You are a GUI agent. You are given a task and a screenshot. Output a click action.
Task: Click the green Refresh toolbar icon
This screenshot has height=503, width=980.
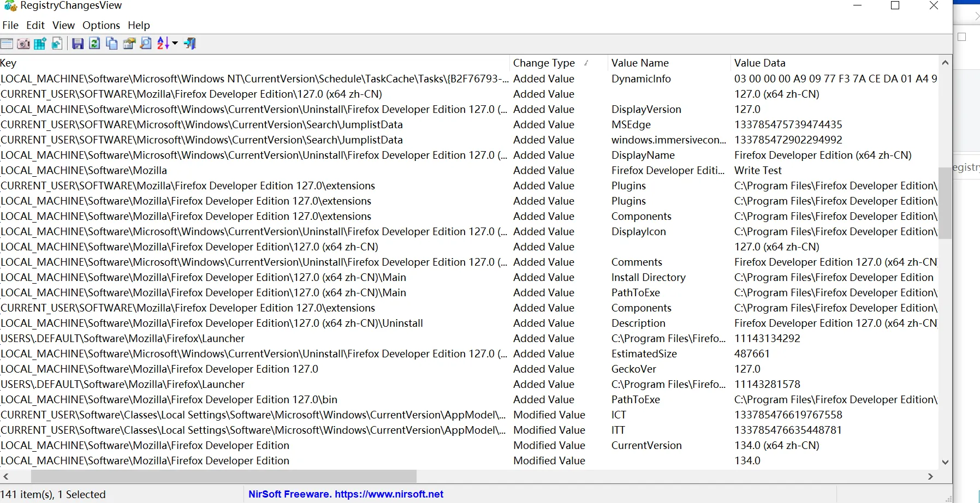94,44
